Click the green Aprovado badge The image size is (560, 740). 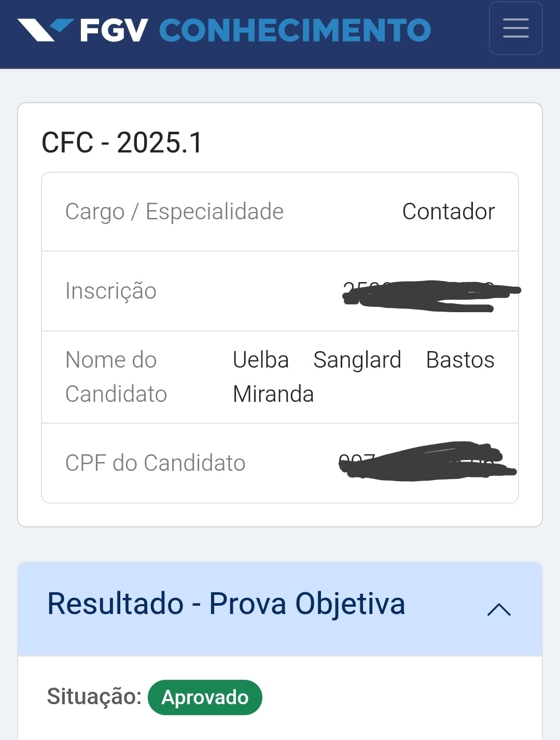(205, 697)
